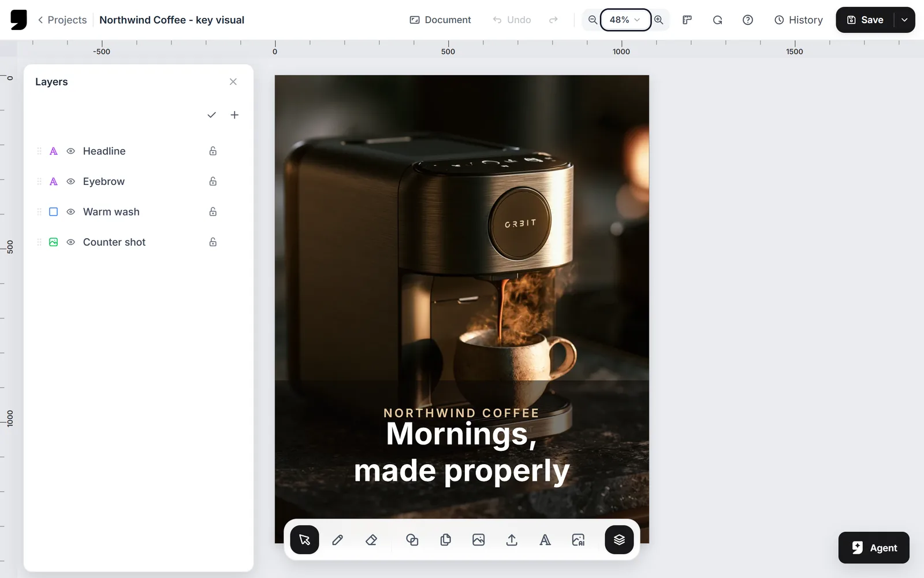This screenshot has height=578, width=924.
Task: Select the pencil draw tool
Action: click(338, 540)
